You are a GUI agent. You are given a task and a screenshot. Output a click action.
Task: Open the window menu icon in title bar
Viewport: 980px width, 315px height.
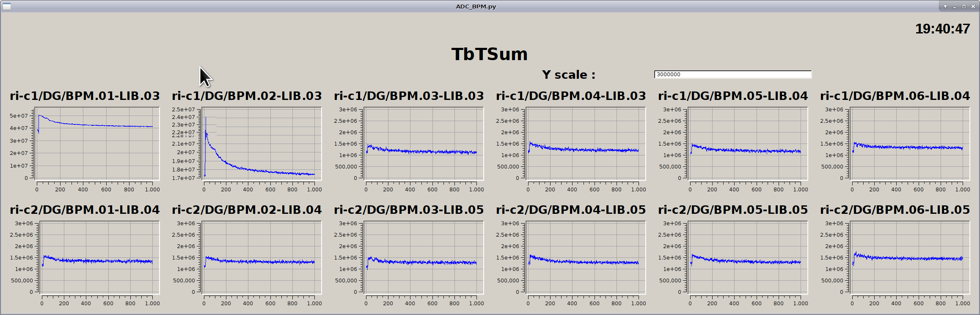click(6, 6)
